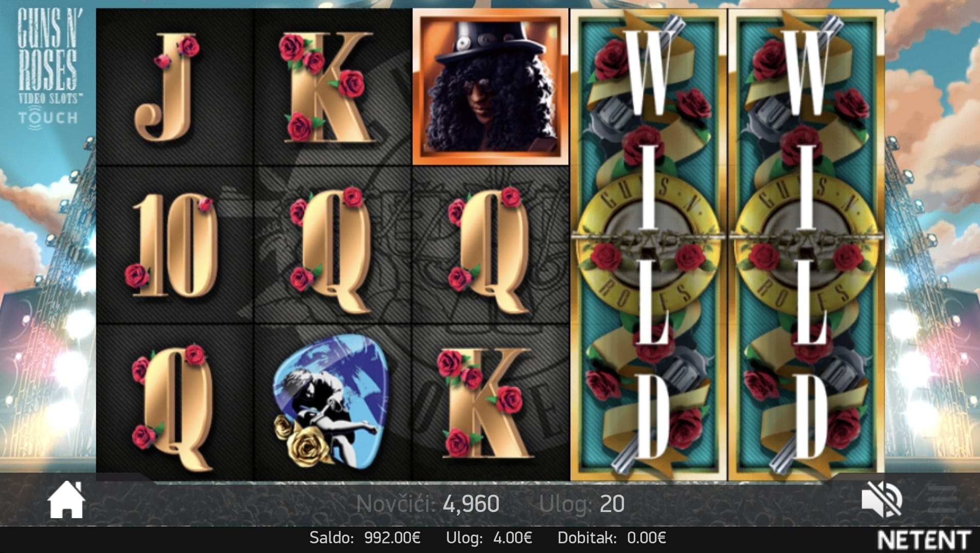
Task: Open the NETENT logo link
Action: click(x=924, y=540)
